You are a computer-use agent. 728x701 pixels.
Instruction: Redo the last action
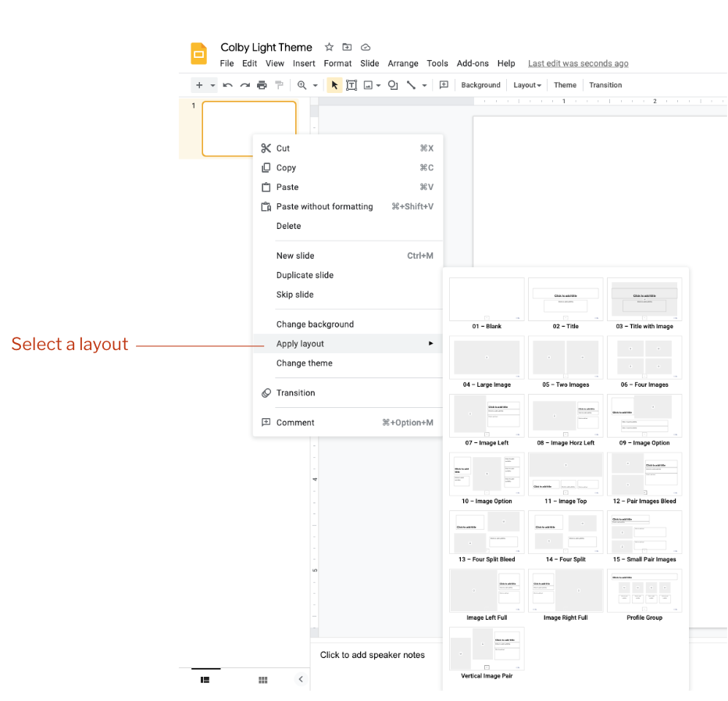pyautogui.click(x=244, y=85)
